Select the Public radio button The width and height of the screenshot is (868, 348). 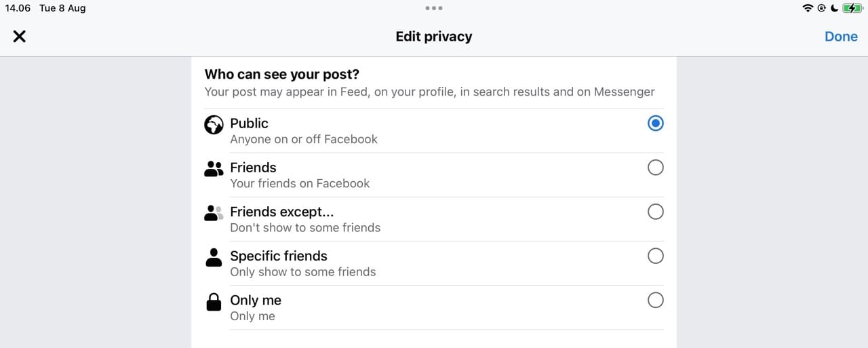655,123
